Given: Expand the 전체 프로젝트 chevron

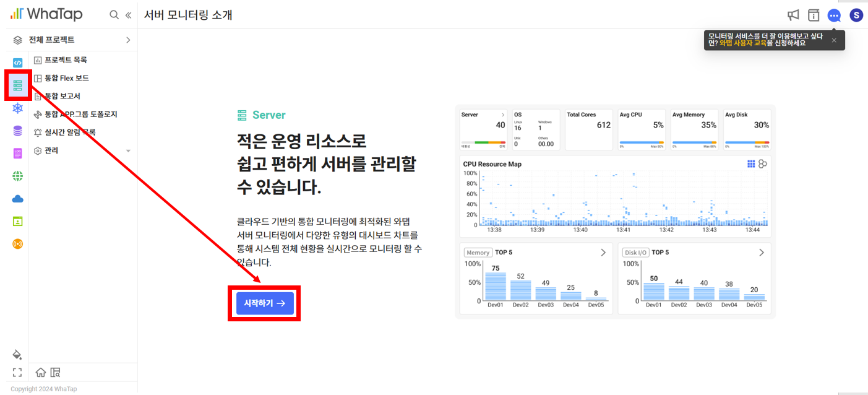Looking at the screenshot, I should click(x=128, y=40).
